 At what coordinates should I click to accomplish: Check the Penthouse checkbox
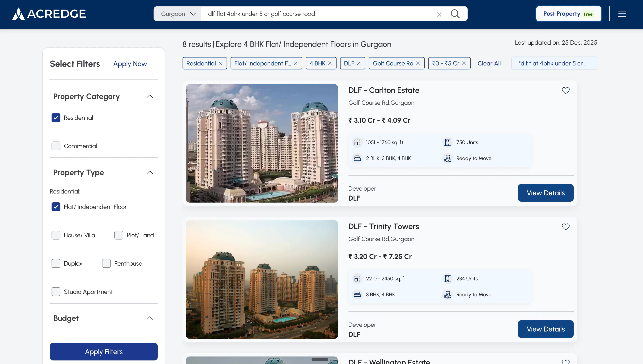[x=106, y=263]
